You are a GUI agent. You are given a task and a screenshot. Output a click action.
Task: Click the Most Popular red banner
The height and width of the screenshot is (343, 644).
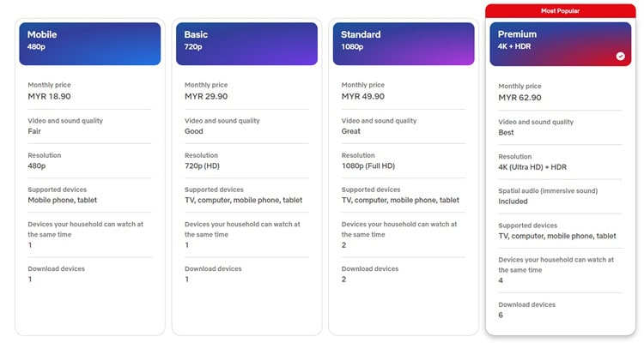click(x=561, y=11)
